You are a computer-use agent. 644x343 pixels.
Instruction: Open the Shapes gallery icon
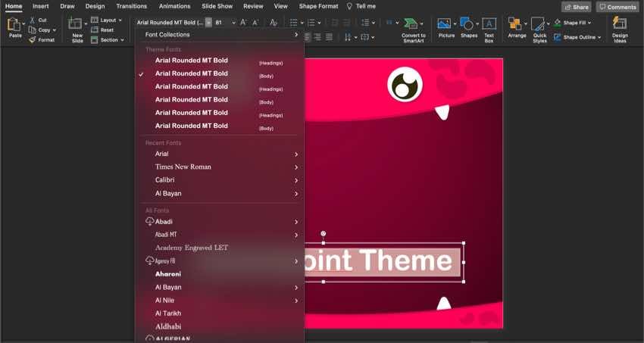[x=467, y=25]
